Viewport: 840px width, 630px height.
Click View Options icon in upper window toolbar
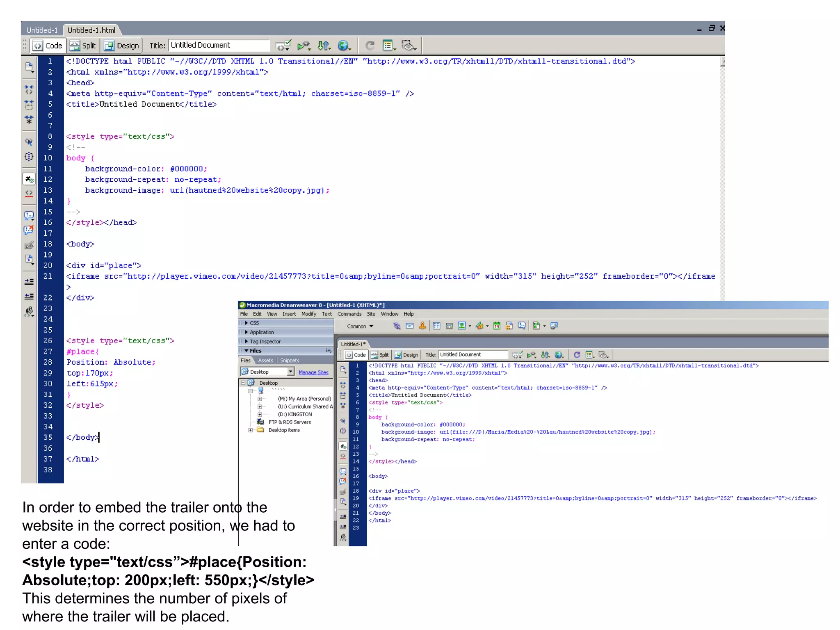click(388, 46)
